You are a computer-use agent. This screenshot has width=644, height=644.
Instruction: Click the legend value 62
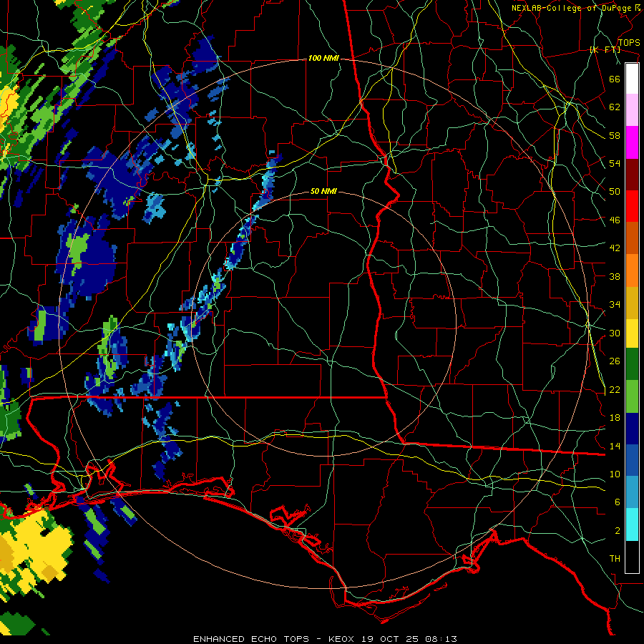point(615,107)
